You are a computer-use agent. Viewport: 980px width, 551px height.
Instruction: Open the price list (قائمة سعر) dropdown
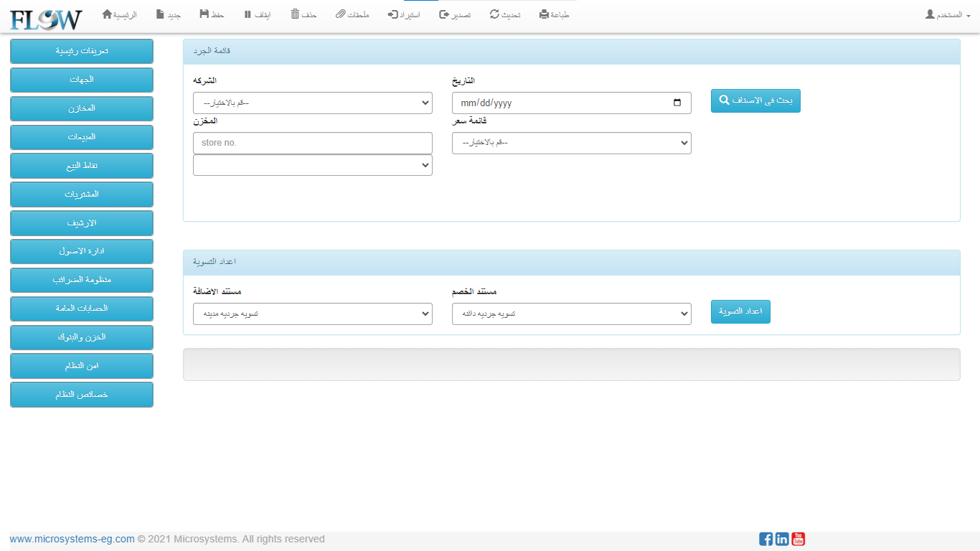click(x=571, y=143)
